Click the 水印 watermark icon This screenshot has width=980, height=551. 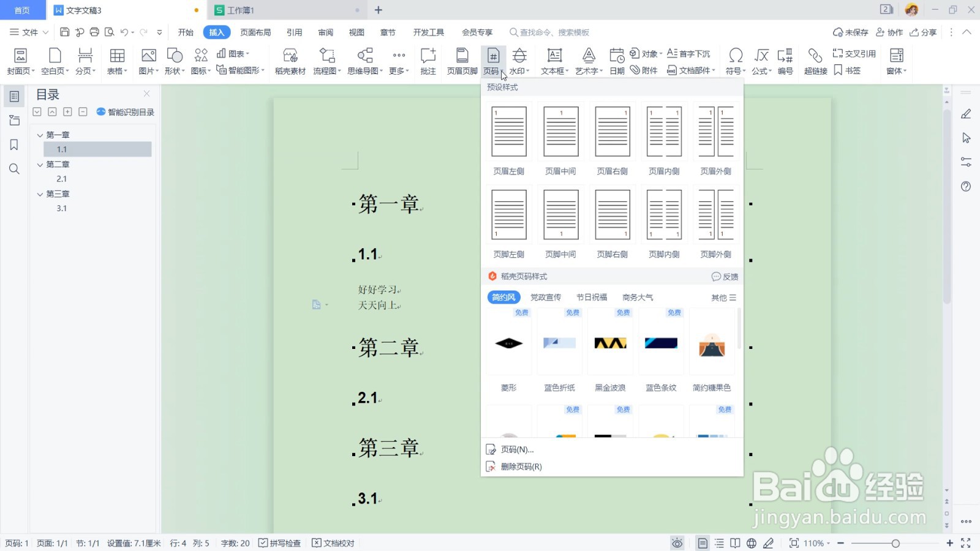519,56
